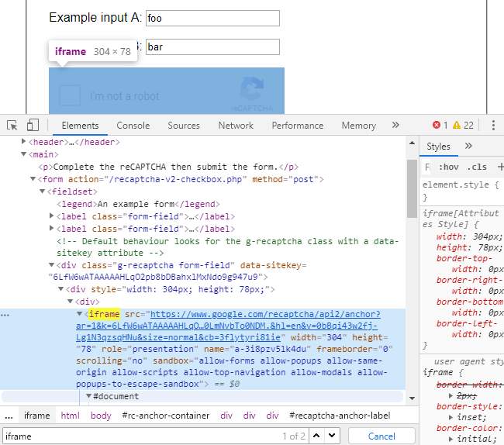
Task: Click the yellow warning count indicator
Action: pyautogui.click(x=463, y=126)
